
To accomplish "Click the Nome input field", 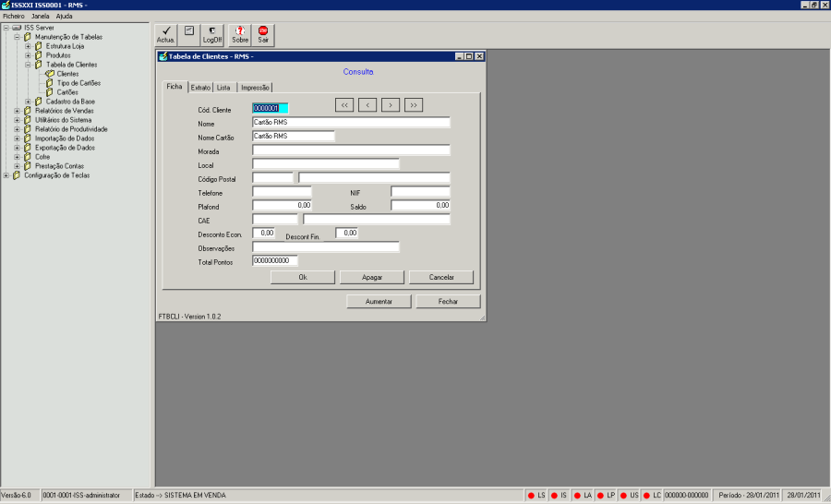I will [351, 123].
